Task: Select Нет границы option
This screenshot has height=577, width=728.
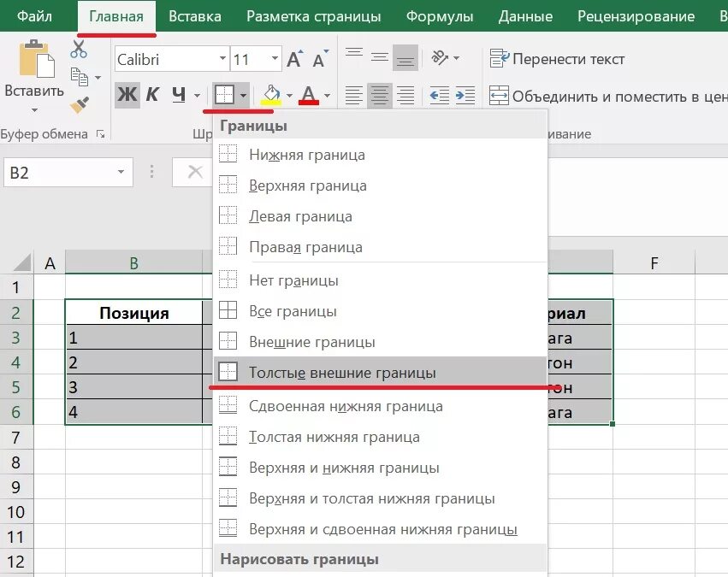Action: point(380,280)
